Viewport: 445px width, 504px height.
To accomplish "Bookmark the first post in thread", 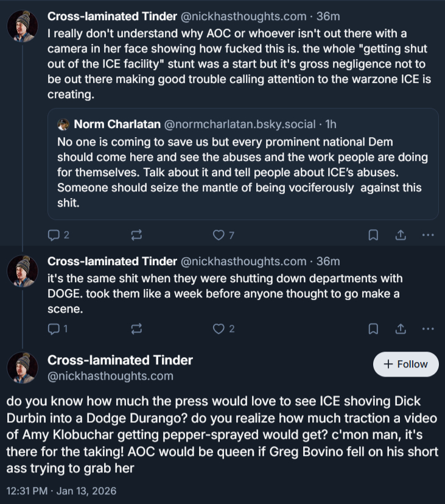I will [x=374, y=235].
